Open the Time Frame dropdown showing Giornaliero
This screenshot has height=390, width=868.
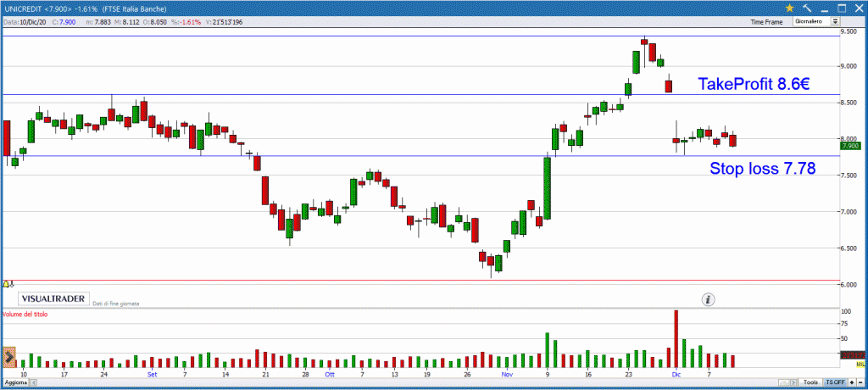pyautogui.click(x=816, y=21)
